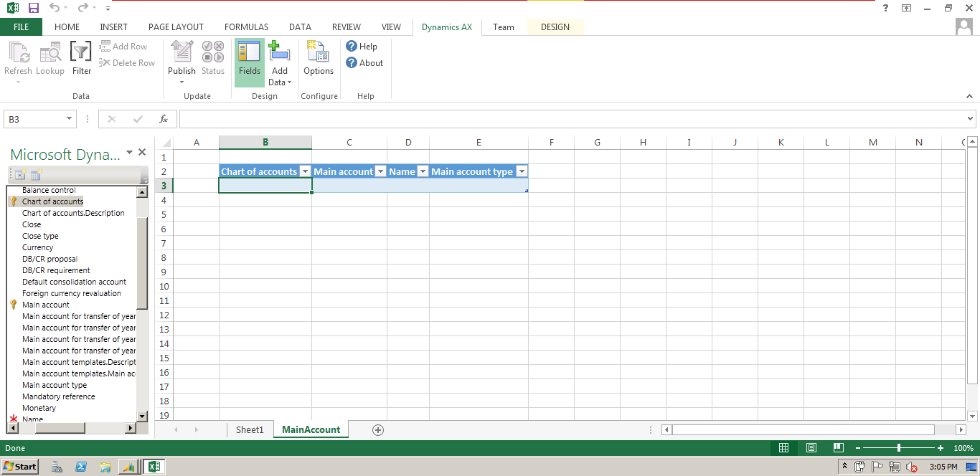Click the Insert Function fx button
980x476 pixels.
(164, 119)
